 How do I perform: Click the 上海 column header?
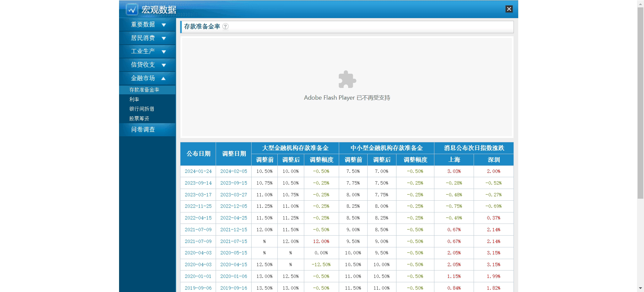[454, 160]
